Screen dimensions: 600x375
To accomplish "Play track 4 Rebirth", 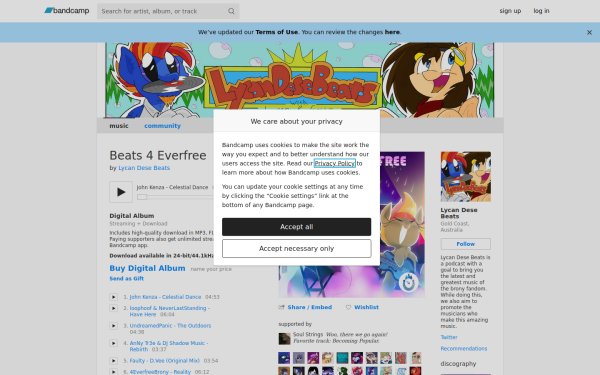I will coord(113,343).
